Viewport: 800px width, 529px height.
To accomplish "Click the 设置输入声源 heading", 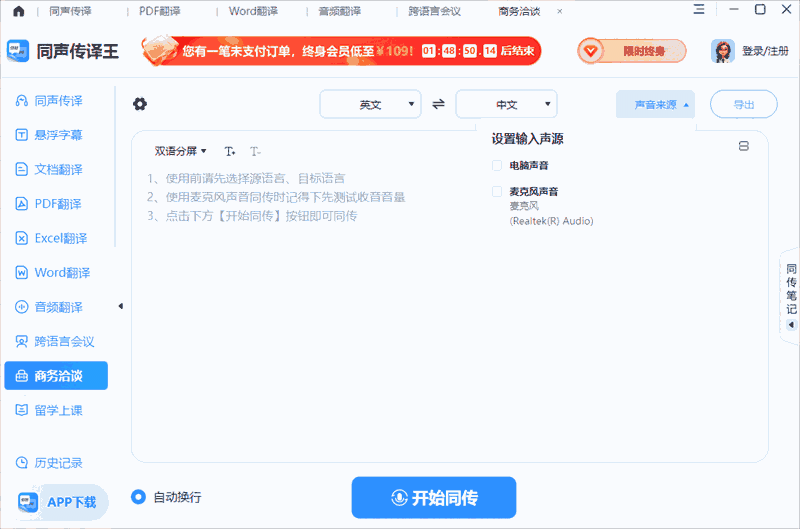I will coord(528,139).
